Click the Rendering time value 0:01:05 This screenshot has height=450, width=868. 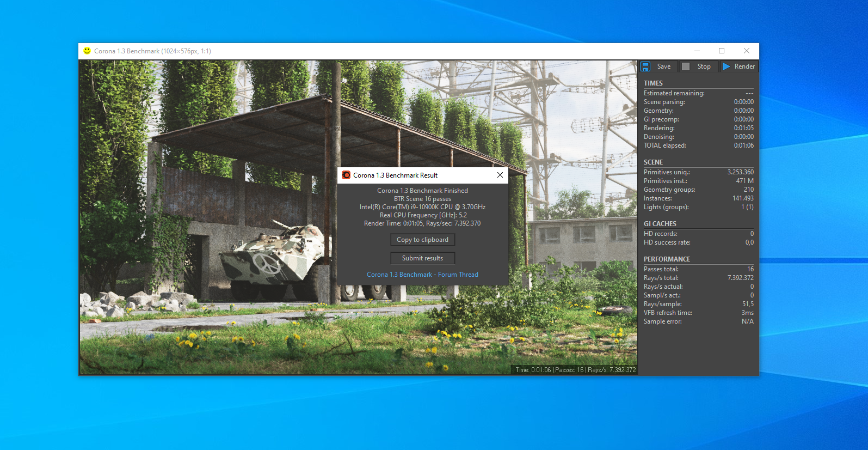[743, 128]
